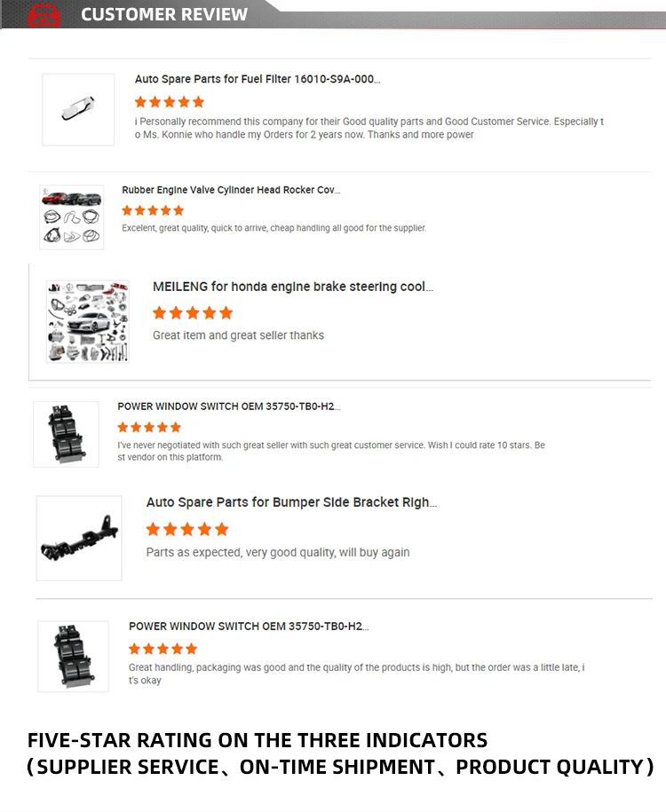The height and width of the screenshot is (812, 666).
Task: Click star rating under Bumper Side Bracket review
Action: tap(187, 529)
